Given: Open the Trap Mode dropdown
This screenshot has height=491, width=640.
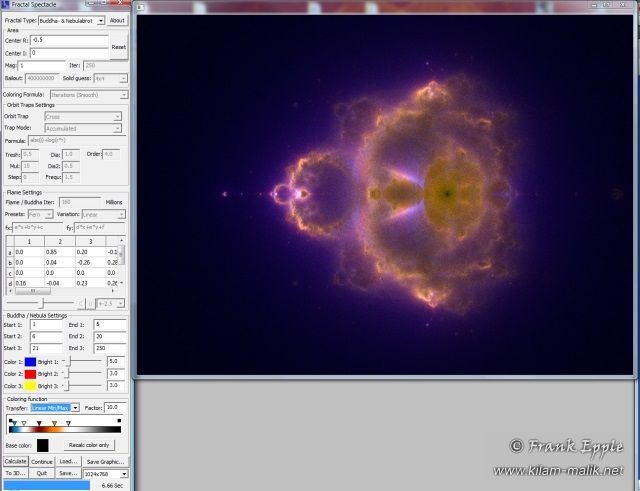Looking at the screenshot, I should point(83,129).
